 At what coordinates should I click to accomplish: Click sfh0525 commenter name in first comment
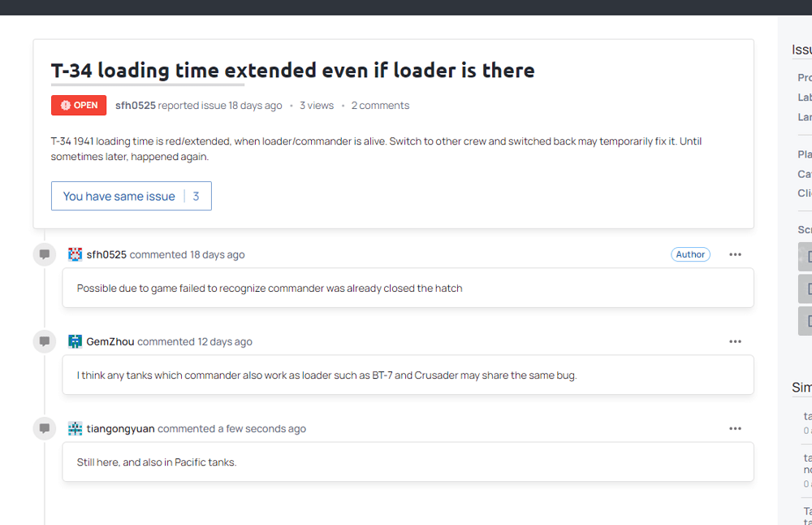point(106,254)
